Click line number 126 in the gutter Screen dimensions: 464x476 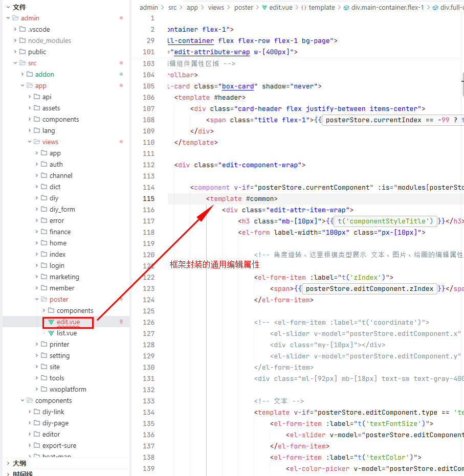click(x=148, y=323)
